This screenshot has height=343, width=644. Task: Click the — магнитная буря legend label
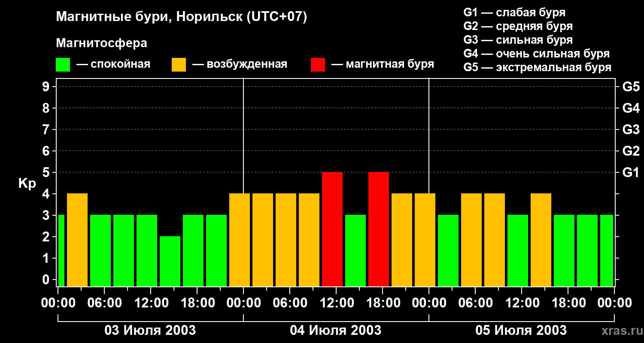coord(383,64)
